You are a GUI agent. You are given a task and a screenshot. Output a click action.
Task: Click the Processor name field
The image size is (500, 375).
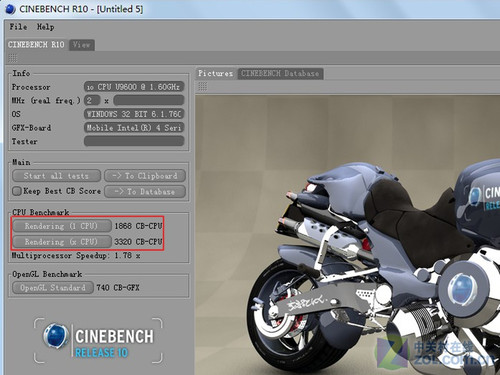(x=134, y=87)
